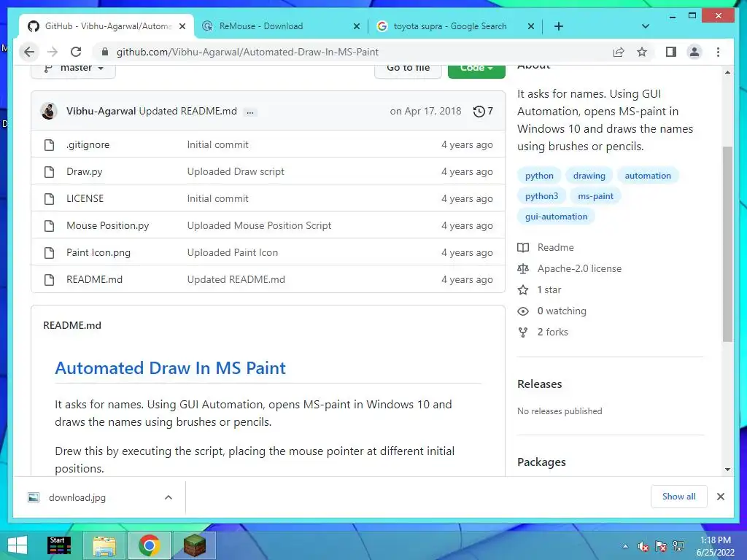Viewport: 747px width, 560px height.
Task: View the 1 star stargazers link
Action: pyautogui.click(x=539, y=290)
